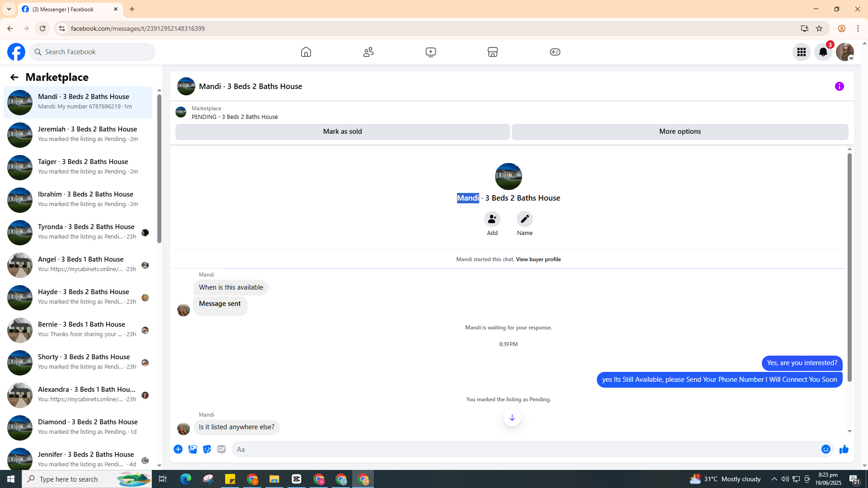Viewport: 868px width, 488px height.
Task: Open Chrome tab search dropdown
Action: (9, 9)
